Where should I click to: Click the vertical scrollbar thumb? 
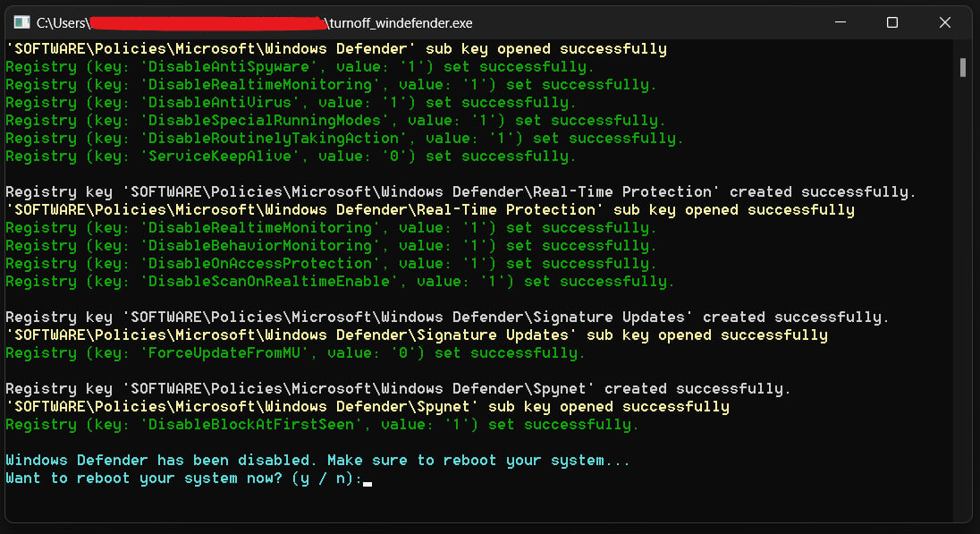coord(963,67)
